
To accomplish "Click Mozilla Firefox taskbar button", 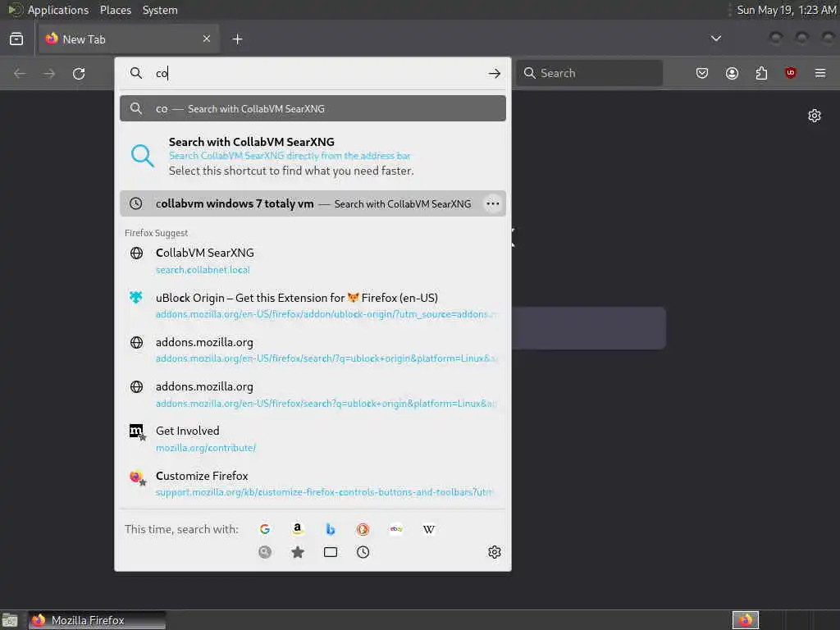I will (x=97, y=620).
